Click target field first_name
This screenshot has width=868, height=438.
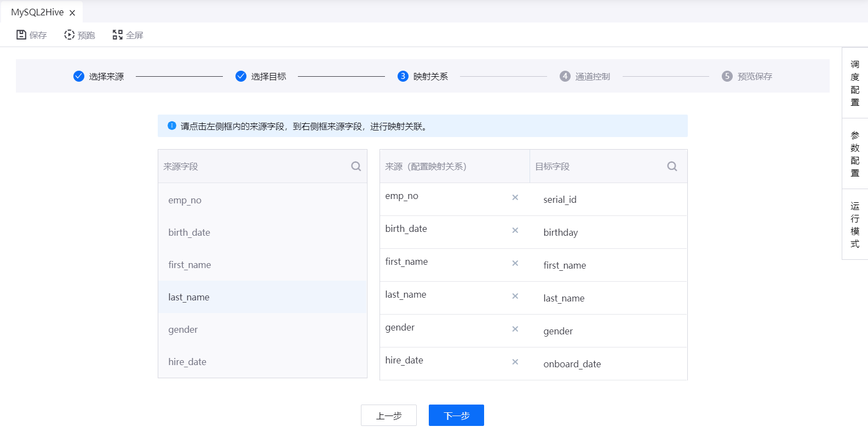tap(565, 265)
